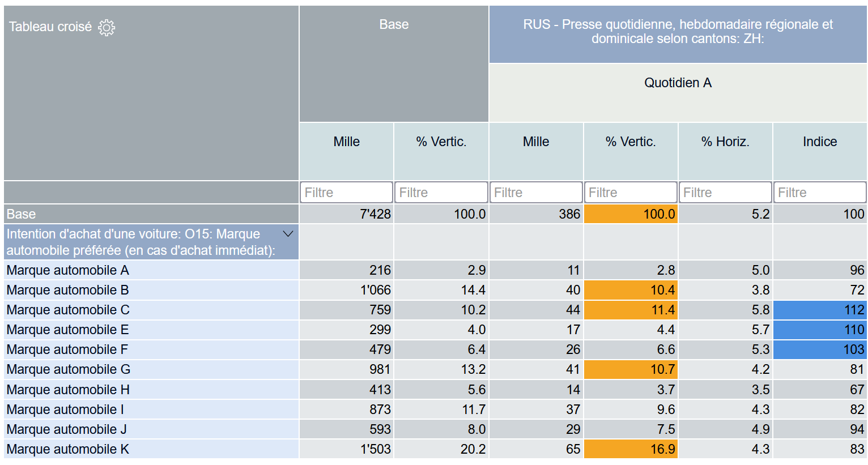Image resolution: width=868 pixels, height=465 pixels.
Task: Click the Filtre field under Base Mille
Action: (x=346, y=193)
